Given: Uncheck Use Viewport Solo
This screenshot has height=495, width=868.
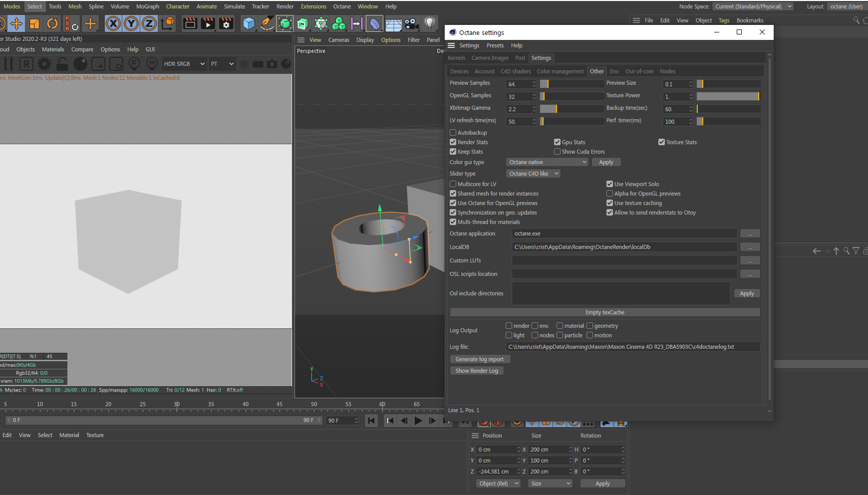Looking at the screenshot, I should click(609, 184).
